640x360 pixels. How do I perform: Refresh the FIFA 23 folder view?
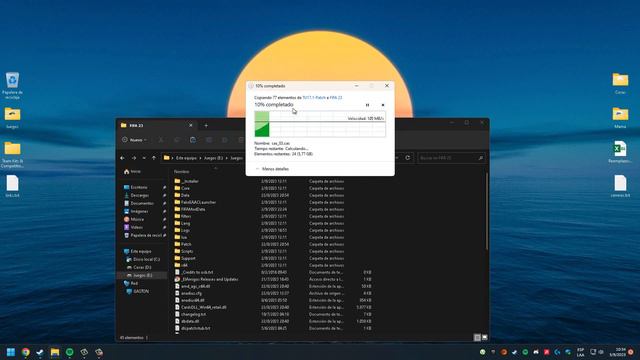click(x=407, y=158)
